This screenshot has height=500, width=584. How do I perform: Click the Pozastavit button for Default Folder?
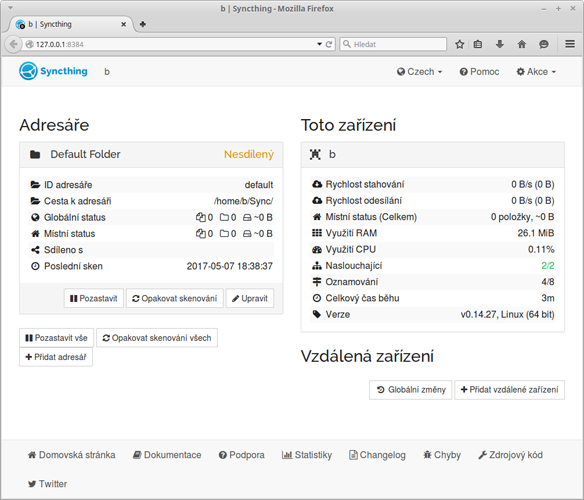[x=94, y=298]
